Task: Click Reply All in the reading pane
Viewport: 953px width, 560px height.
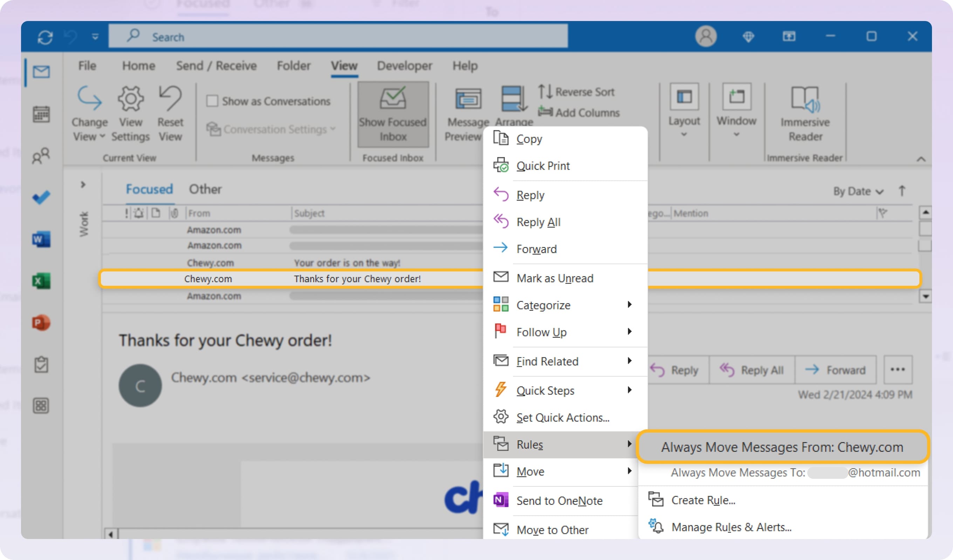Action: click(x=752, y=370)
